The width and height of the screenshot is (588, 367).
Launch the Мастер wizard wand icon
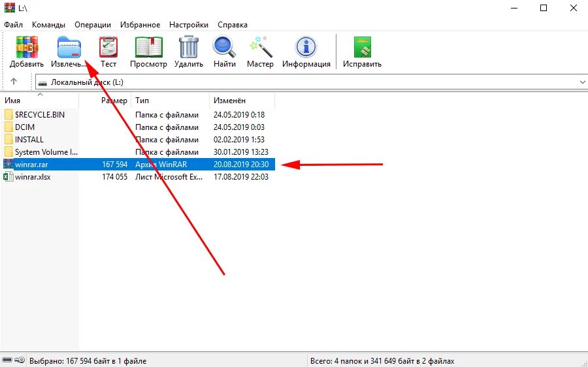(260, 46)
